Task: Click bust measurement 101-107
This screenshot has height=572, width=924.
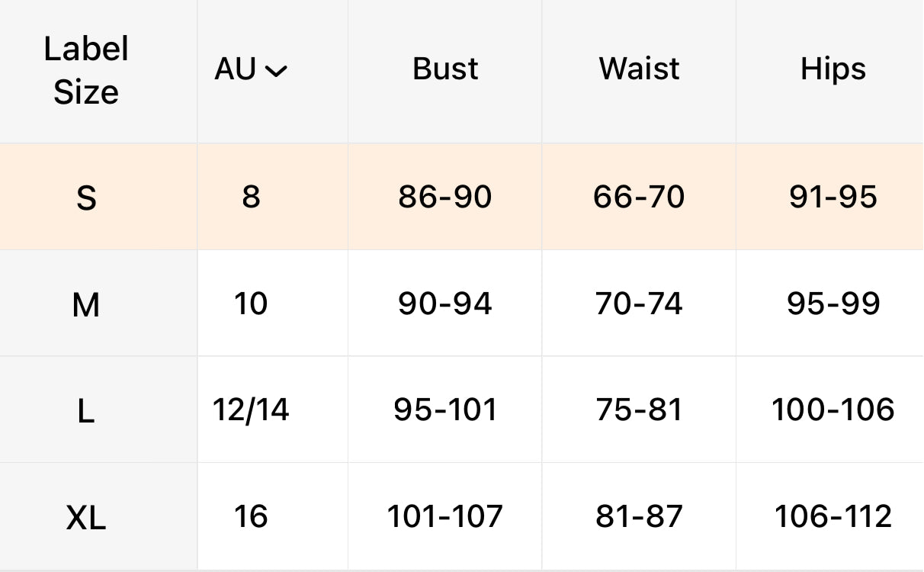Action: tap(445, 516)
